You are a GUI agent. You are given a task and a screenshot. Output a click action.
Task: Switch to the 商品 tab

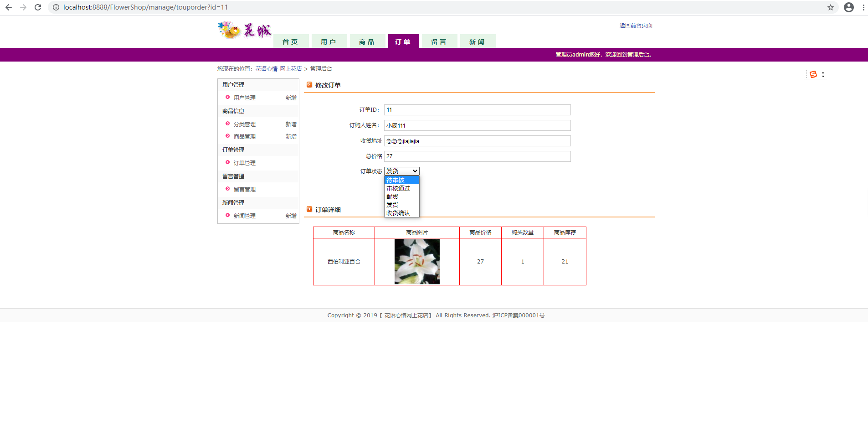click(367, 41)
